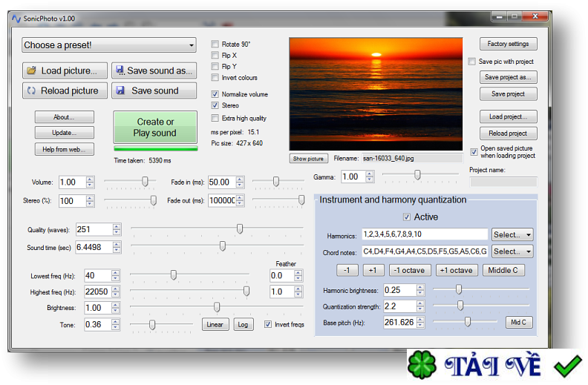Viewport: 588px width, 385px height.
Task: Click the Gamma slider handle
Action: (x=417, y=175)
